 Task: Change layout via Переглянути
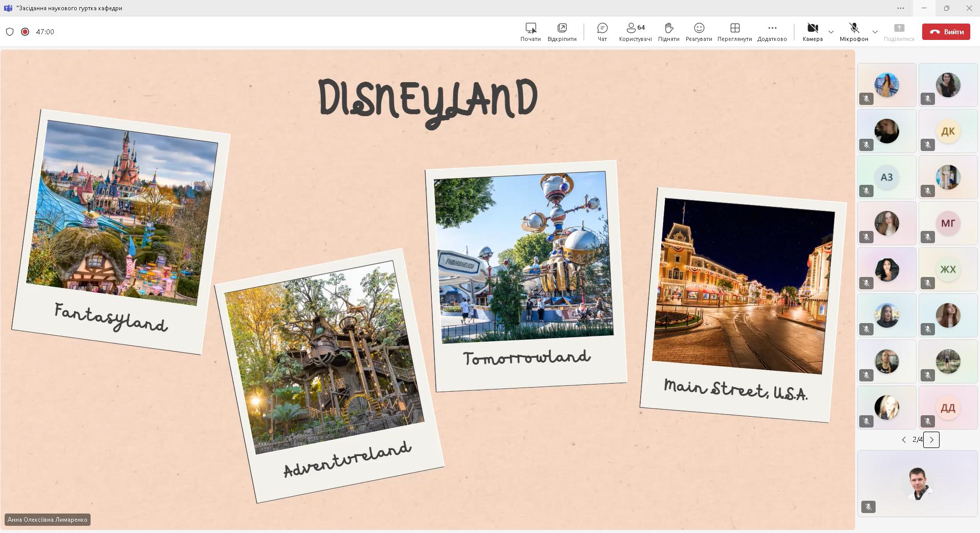click(734, 32)
